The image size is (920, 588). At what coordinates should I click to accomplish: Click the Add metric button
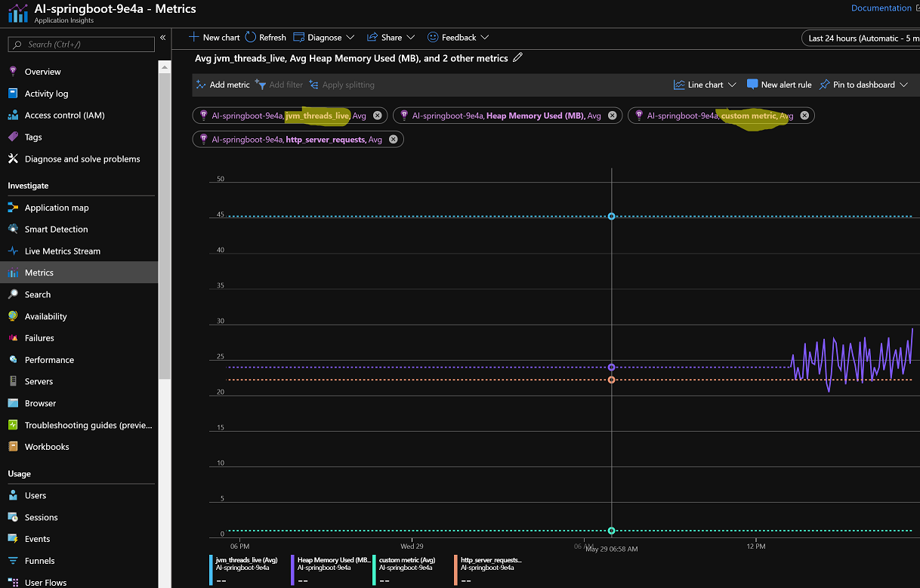[222, 85]
